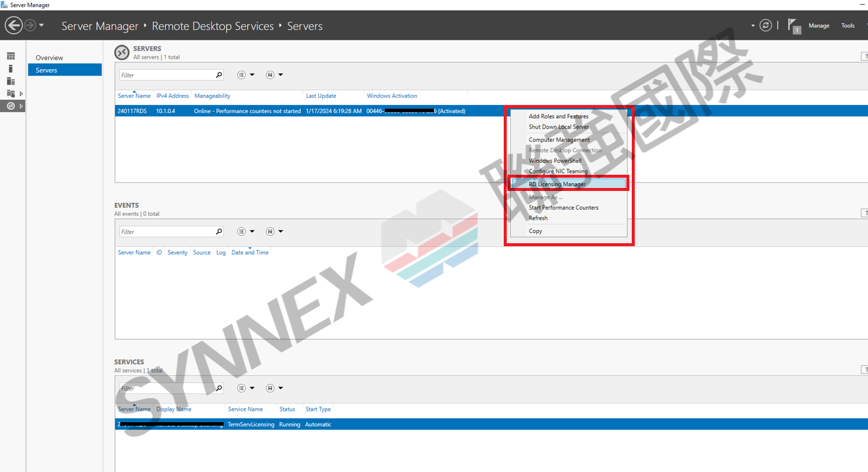
Task: Open the Manage menu
Action: point(819,26)
